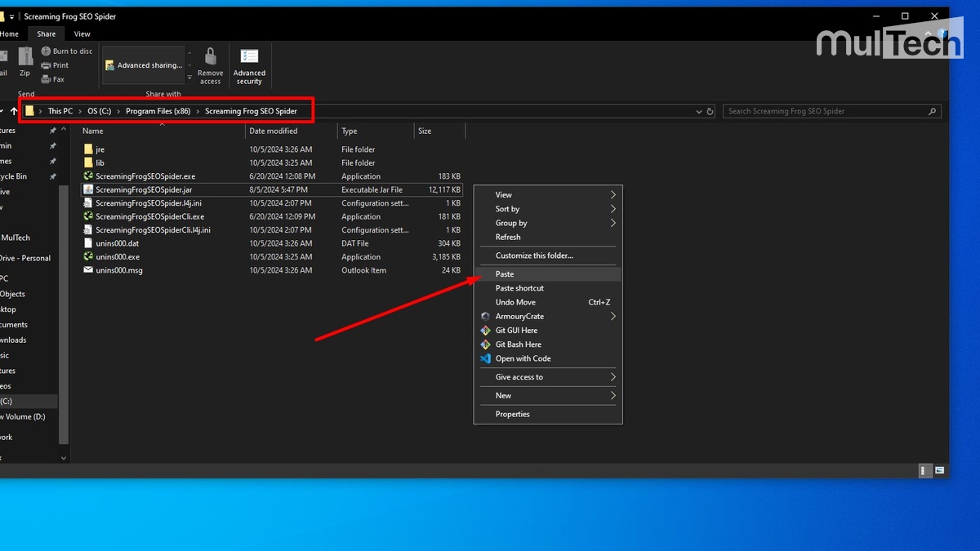Click the Burn to disc icon
The width and height of the screenshot is (980, 551).
(47, 51)
